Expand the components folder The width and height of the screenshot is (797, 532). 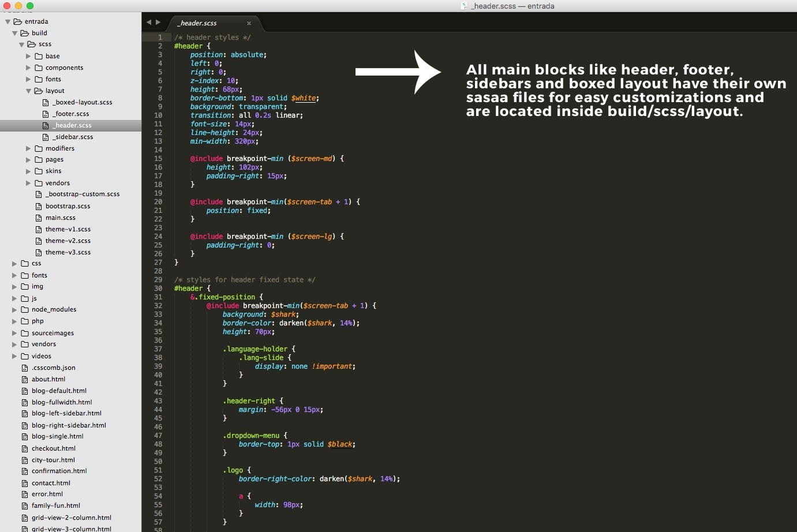coord(28,68)
